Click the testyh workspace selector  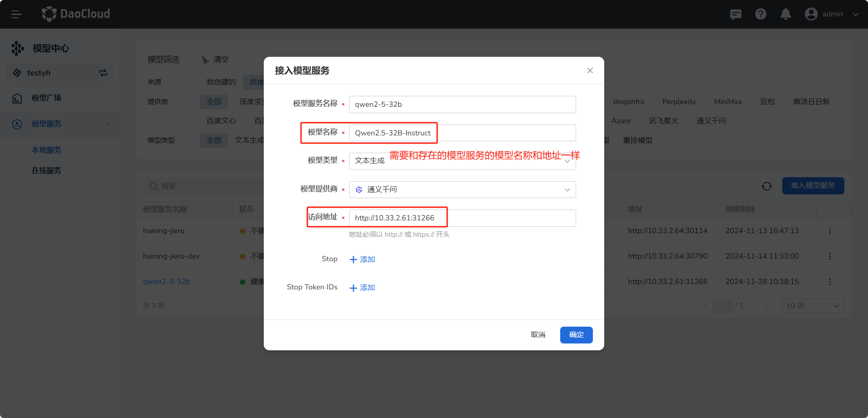pyautogui.click(x=59, y=73)
